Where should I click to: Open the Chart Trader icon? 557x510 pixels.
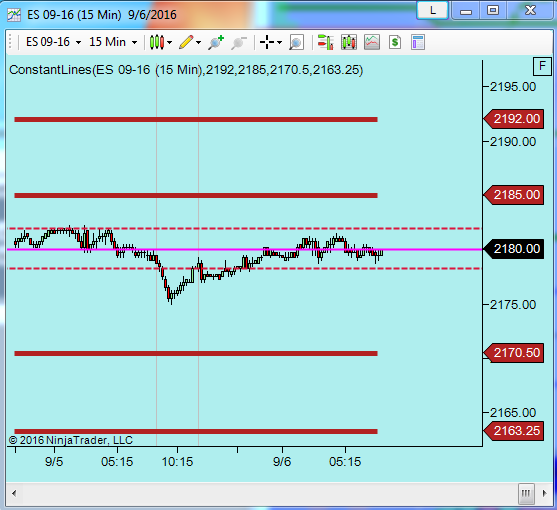325,42
